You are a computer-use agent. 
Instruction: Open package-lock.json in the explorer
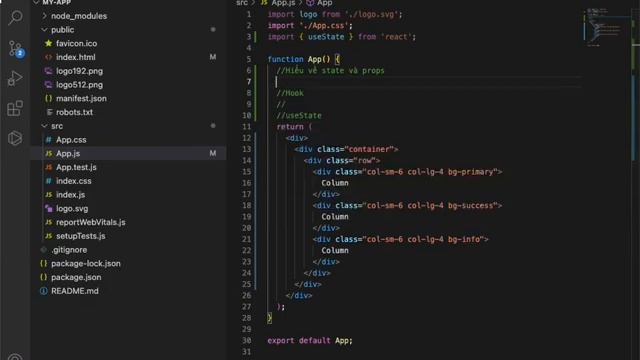(x=86, y=263)
